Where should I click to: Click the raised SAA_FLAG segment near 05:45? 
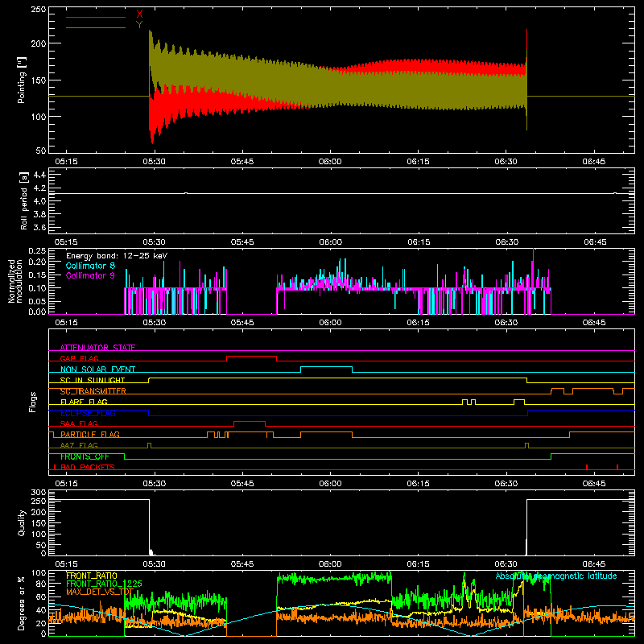(250, 421)
